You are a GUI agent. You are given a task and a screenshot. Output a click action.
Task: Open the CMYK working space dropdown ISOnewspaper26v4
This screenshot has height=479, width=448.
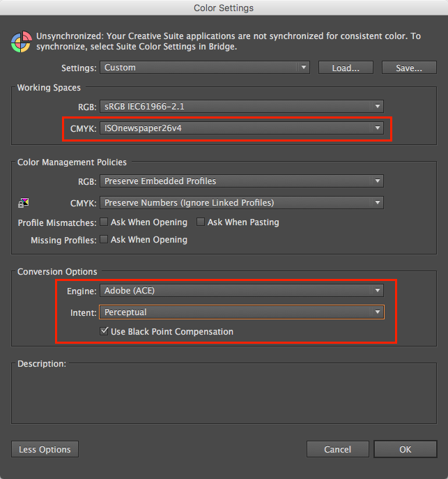pos(242,128)
